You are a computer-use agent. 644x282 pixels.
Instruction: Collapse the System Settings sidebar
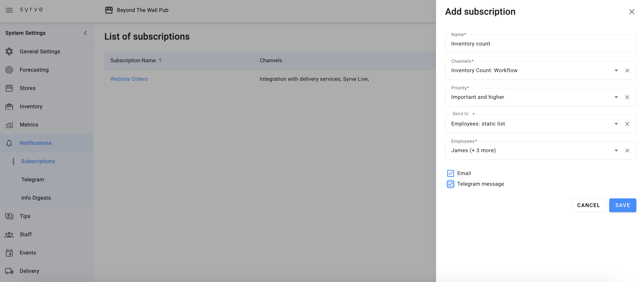85,33
